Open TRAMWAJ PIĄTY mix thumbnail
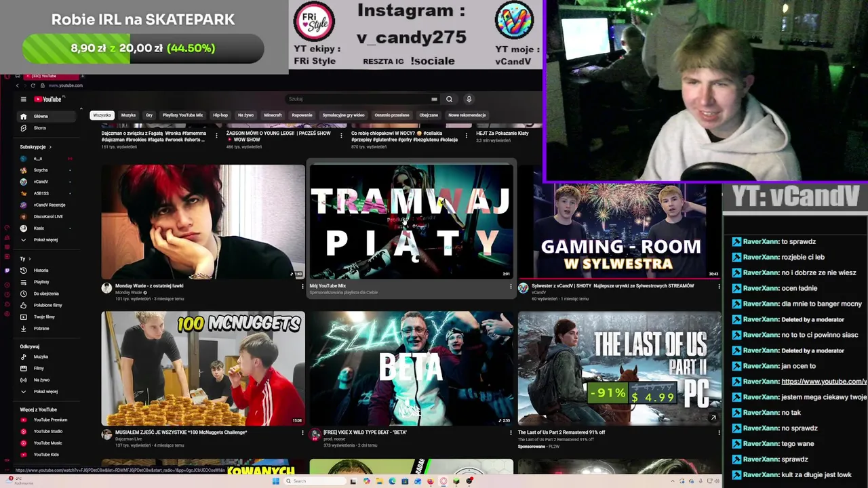868x488 pixels. [x=411, y=222]
